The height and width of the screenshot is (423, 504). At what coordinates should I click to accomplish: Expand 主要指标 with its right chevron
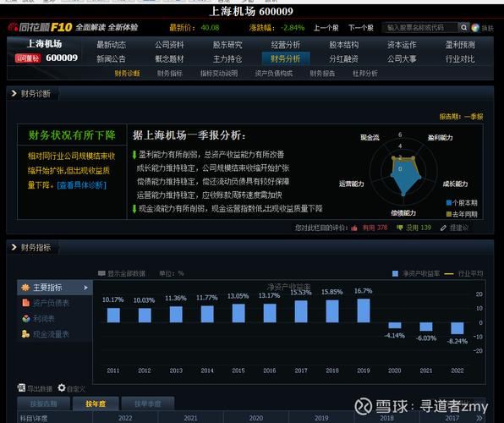click(85, 288)
